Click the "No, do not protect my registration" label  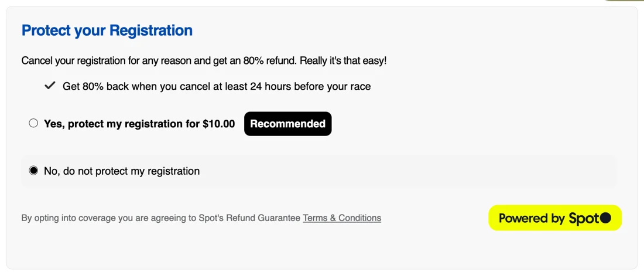coord(122,171)
